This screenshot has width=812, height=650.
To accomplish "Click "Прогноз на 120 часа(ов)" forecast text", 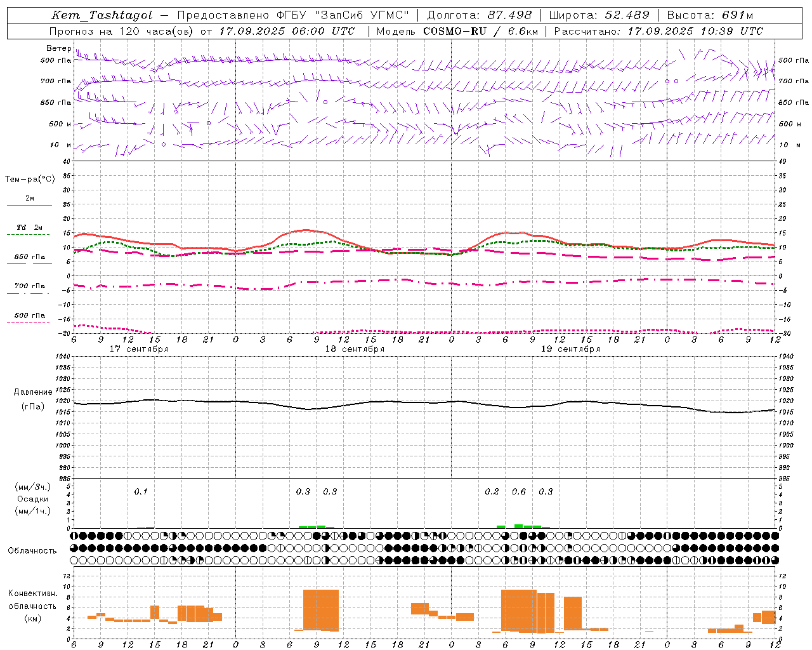I will coord(122,31).
